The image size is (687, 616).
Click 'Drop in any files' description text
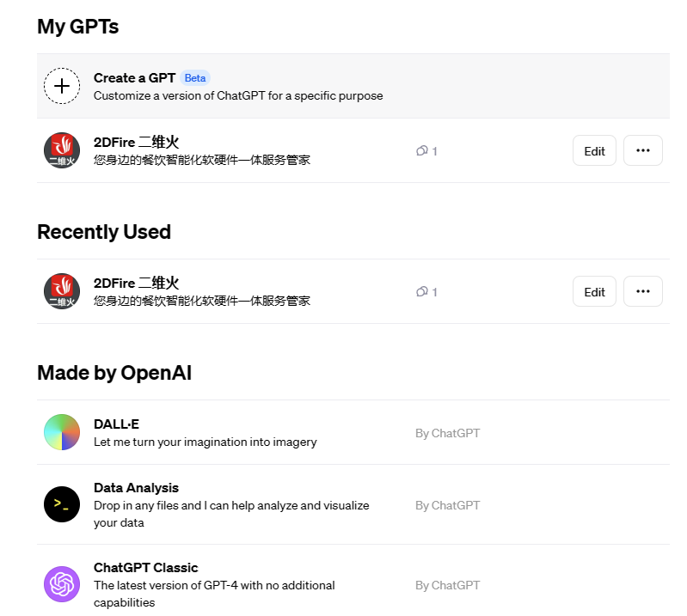(x=231, y=514)
